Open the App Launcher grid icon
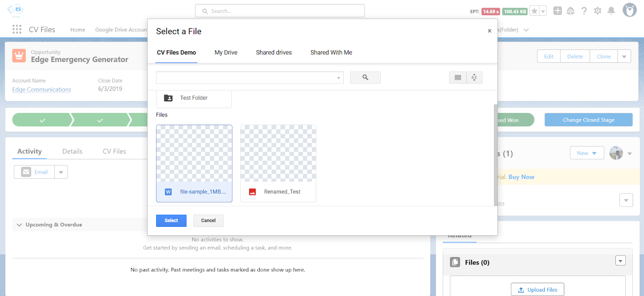Viewport: 644px width, 296px height. (x=17, y=29)
